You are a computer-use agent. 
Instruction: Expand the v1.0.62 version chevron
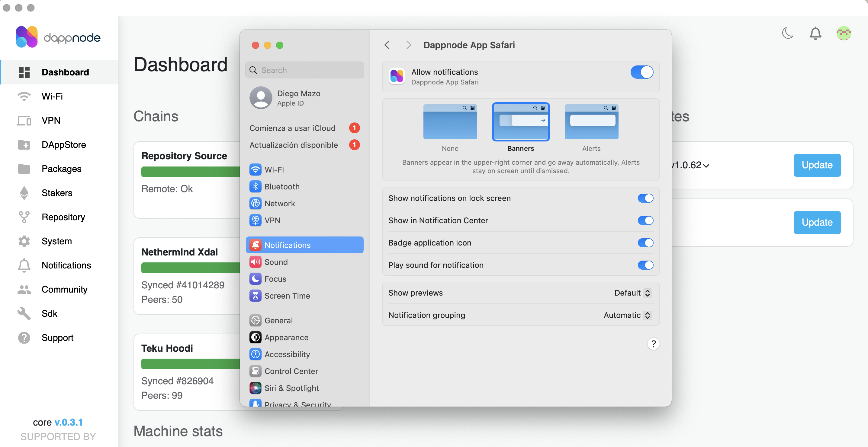point(706,166)
